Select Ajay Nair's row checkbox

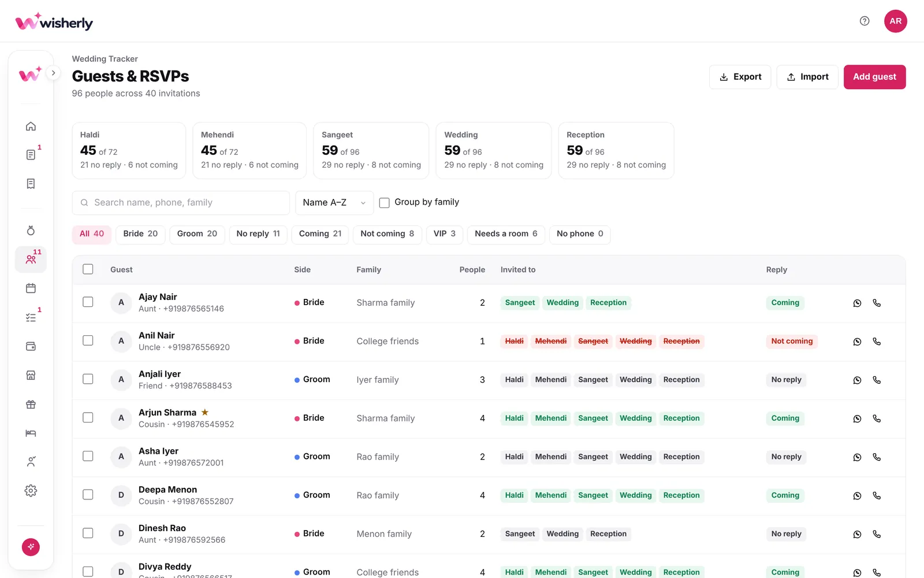pos(88,302)
